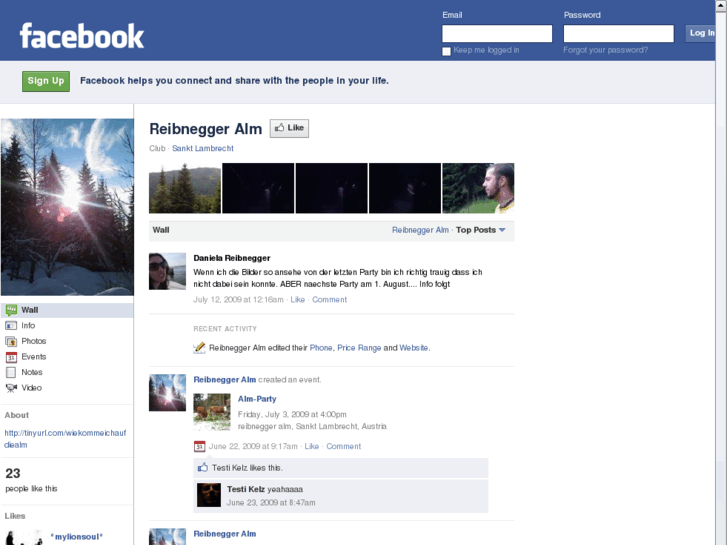Comment on Daniela Reibnegger's post
727x545 pixels.
pos(329,300)
